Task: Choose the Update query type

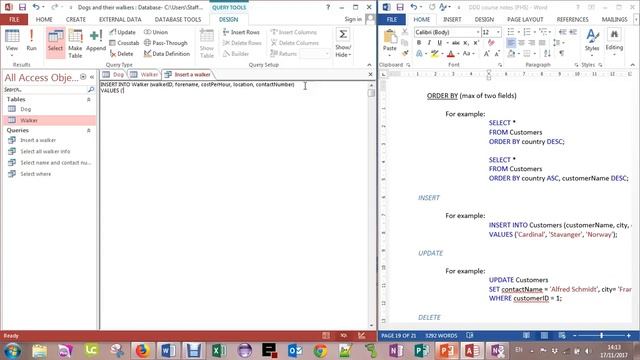Action: (122, 32)
